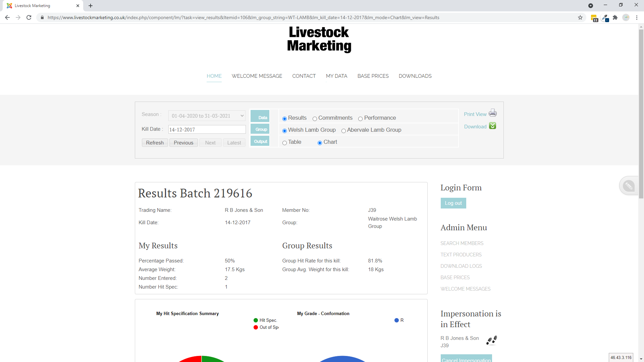Go to BASE PRICES in navigation
Viewport: 644px width, 362px height.
click(373, 76)
